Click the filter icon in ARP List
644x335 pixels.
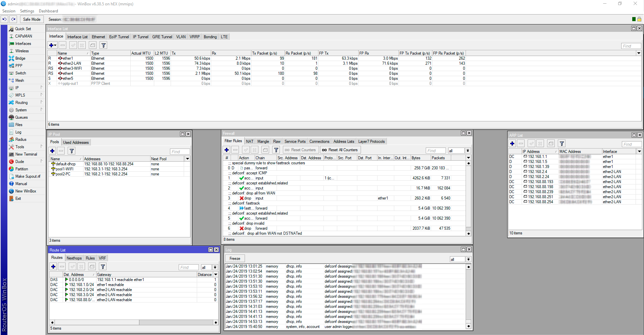pos(562,144)
